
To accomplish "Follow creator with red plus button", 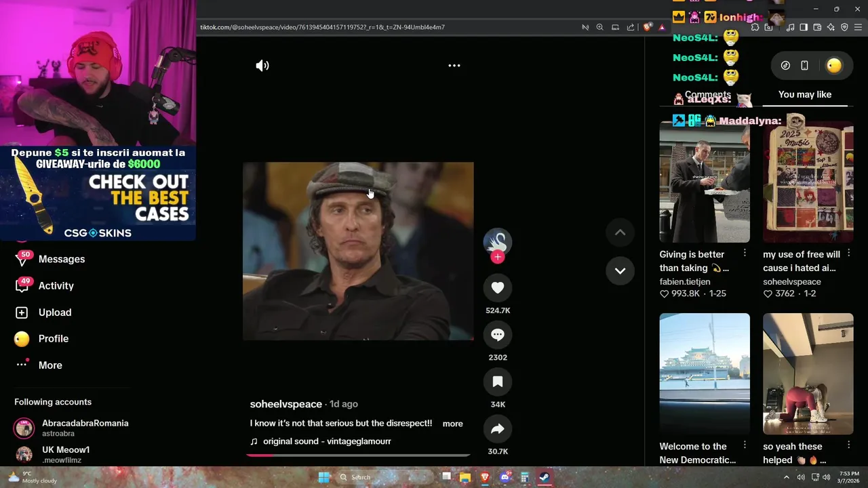I will pos(498,257).
